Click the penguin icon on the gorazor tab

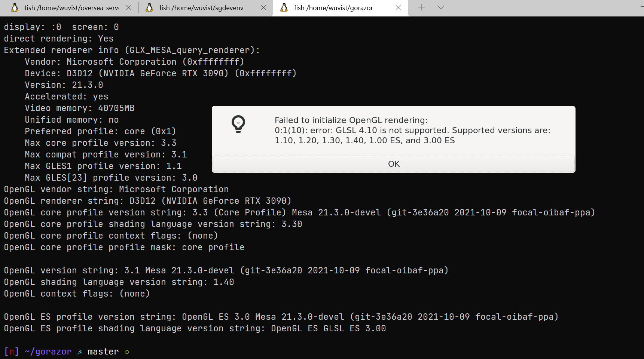coord(284,7)
